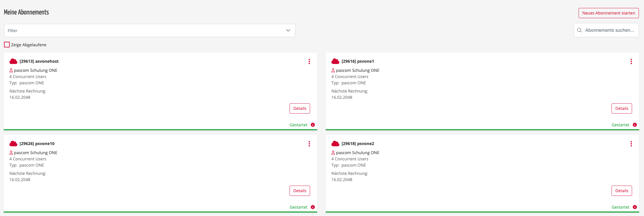The image size is (644, 216).
Task: Click the title [29613] asvonehost
Action: [39, 61]
